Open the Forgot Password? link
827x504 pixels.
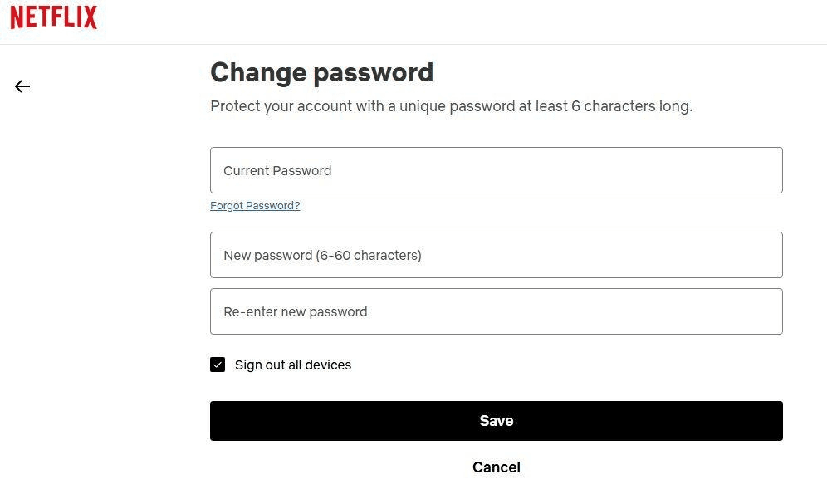coord(255,206)
